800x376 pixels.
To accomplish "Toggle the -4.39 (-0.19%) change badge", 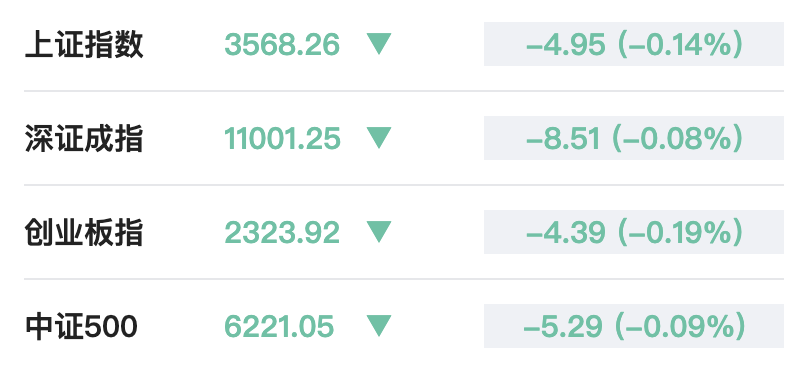I will (634, 232).
